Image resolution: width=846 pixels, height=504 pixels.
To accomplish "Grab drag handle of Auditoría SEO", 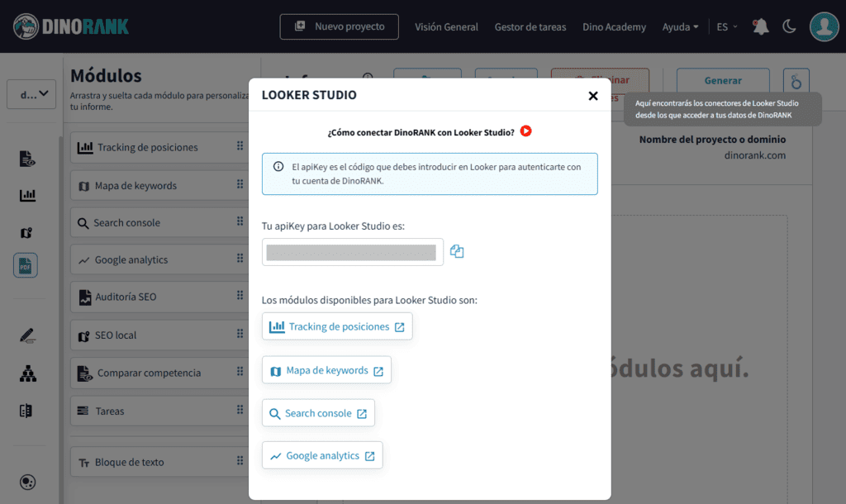I will click(240, 296).
